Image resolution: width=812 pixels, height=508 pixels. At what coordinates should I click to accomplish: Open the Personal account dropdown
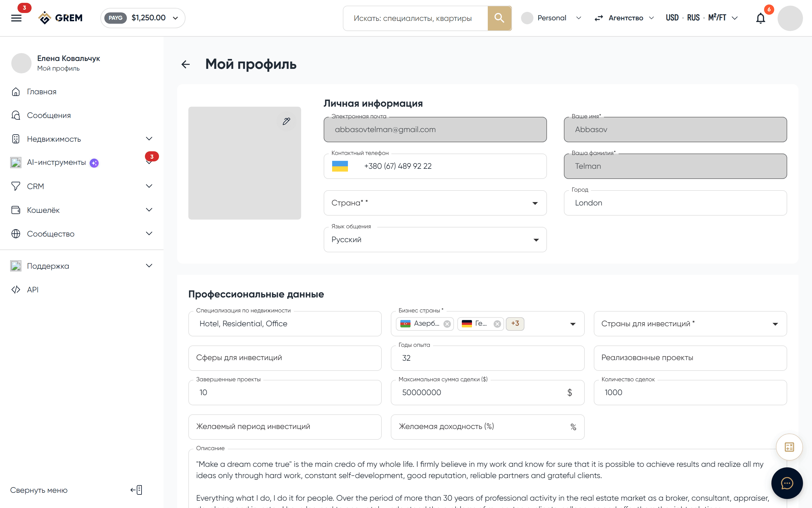(x=551, y=18)
